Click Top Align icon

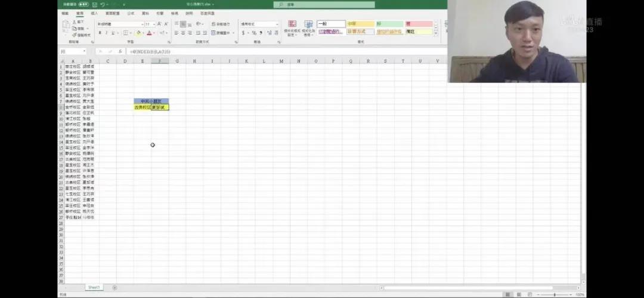[x=176, y=24]
